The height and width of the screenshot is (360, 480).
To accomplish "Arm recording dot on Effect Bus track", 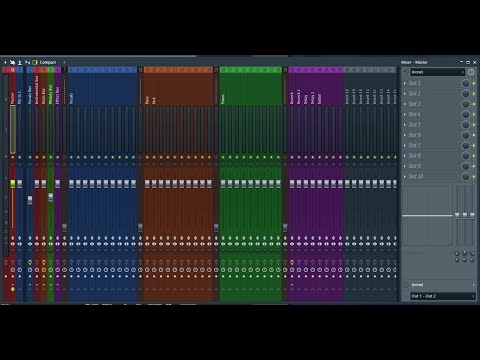I will (58, 276).
